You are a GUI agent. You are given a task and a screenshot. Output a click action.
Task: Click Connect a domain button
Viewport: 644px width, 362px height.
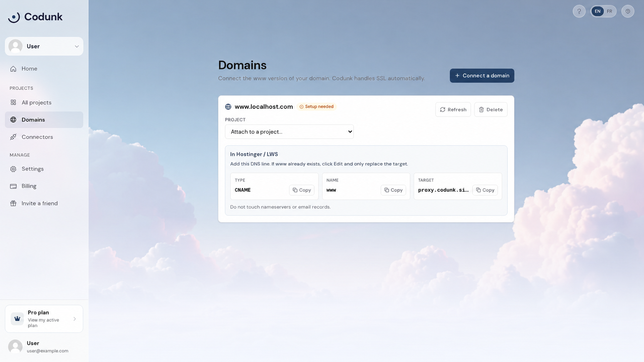(x=482, y=75)
